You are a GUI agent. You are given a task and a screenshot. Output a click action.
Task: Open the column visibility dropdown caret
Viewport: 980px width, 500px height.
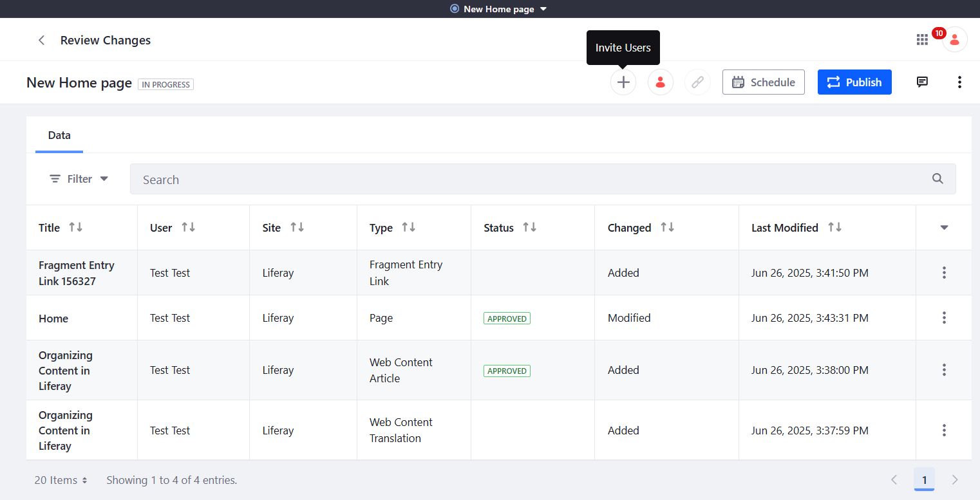coord(944,227)
